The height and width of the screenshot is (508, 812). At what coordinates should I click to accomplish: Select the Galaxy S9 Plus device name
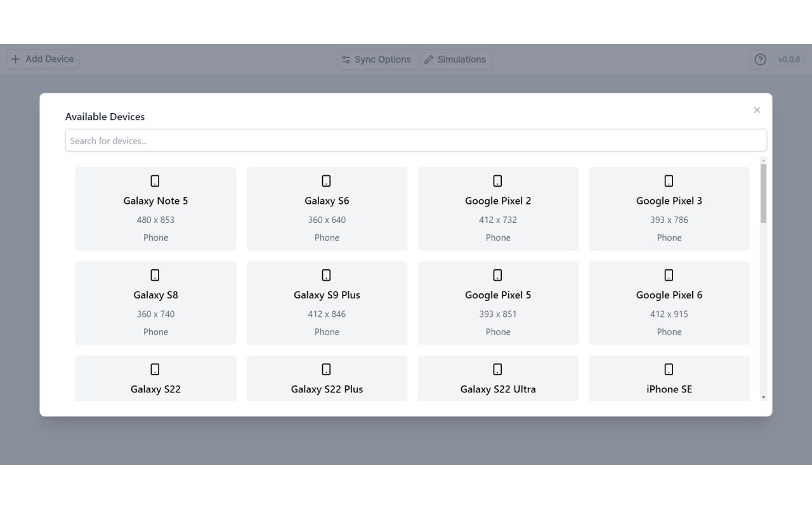point(327,295)
